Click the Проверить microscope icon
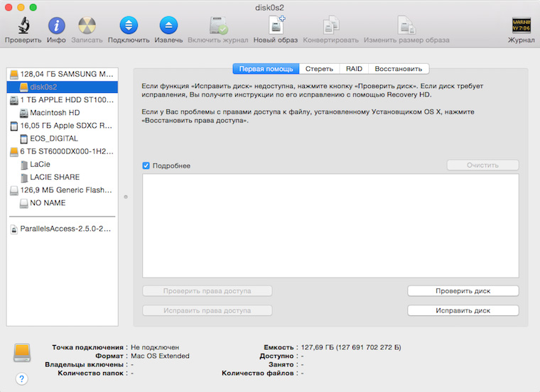This screenshot has height=392, width=540. 23,26
